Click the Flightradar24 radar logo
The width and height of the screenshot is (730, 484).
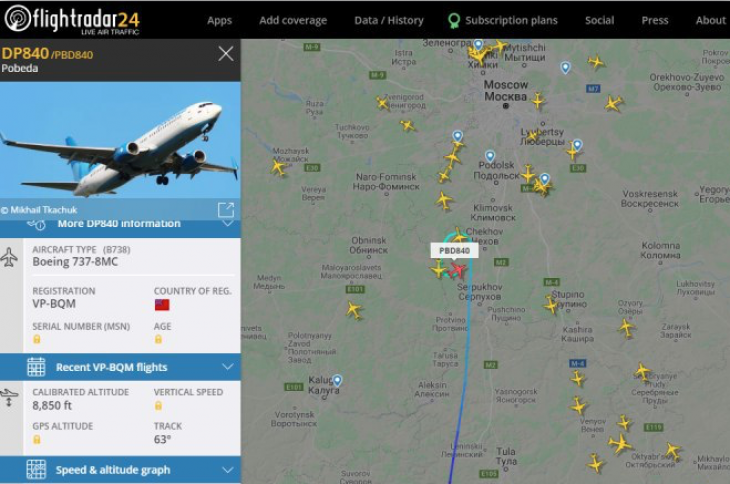(x=17, y=18)
